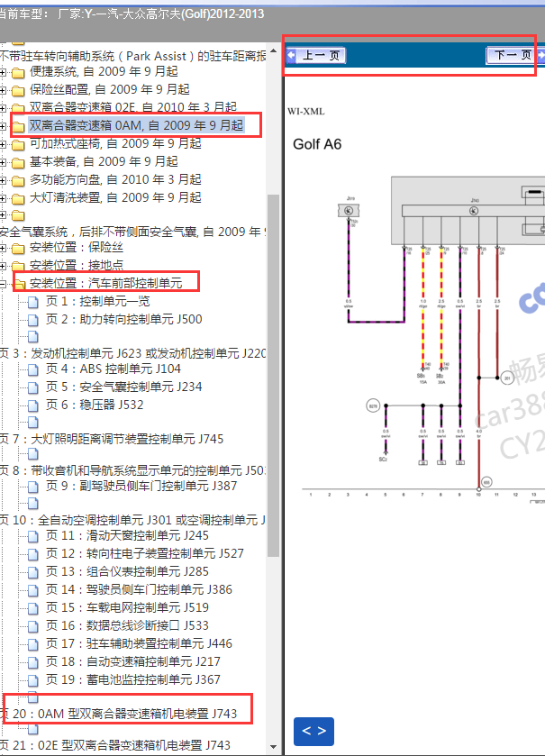Open folder 便捷系统, 自 2009 年 9 月起
This screenshot has height=756, width=545.
(x=104, y=71)
